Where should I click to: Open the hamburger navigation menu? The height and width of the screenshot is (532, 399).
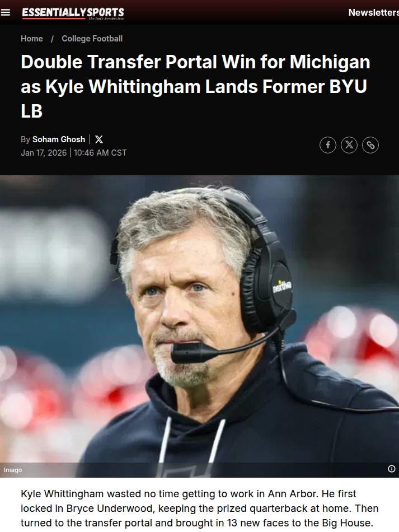pos(6,12)
